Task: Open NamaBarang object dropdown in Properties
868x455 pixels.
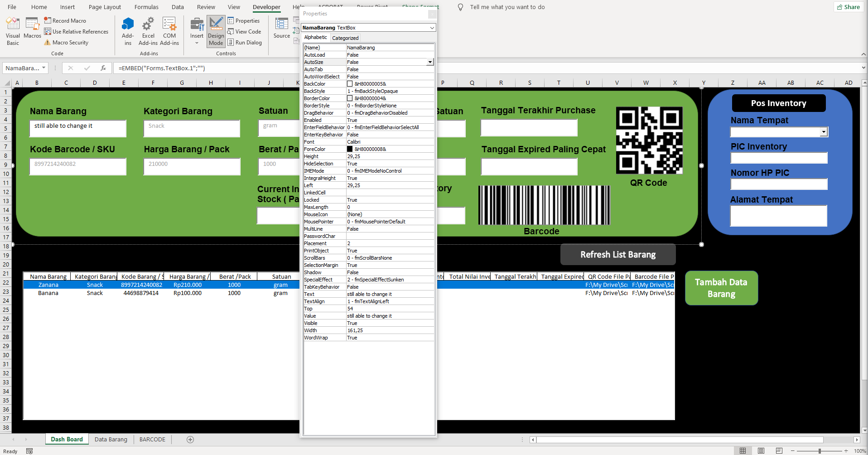Action: pos(432,28)
